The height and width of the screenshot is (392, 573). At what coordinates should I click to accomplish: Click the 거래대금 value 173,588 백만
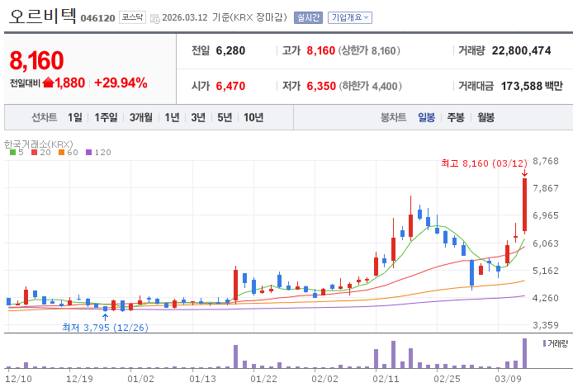pos(532,86)
